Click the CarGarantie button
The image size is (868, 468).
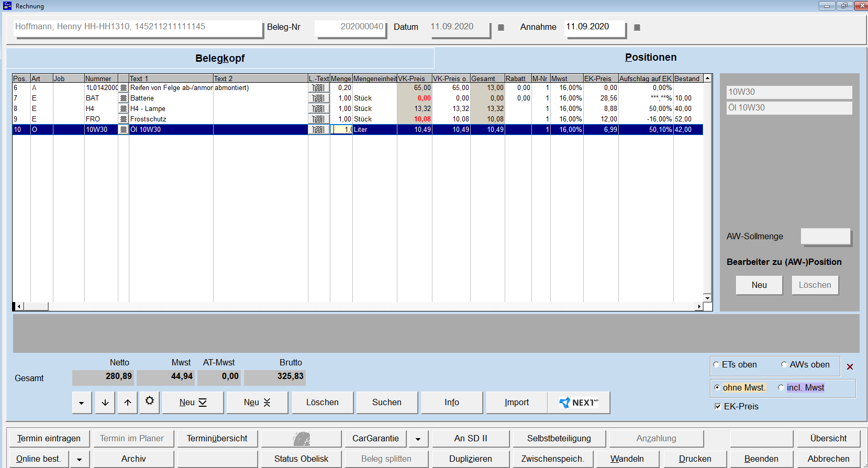[x=376, y=439]
